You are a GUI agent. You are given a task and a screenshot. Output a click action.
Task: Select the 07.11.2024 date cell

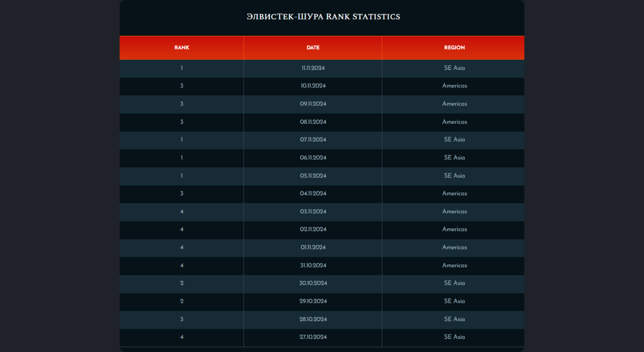(x=313, y=140)
